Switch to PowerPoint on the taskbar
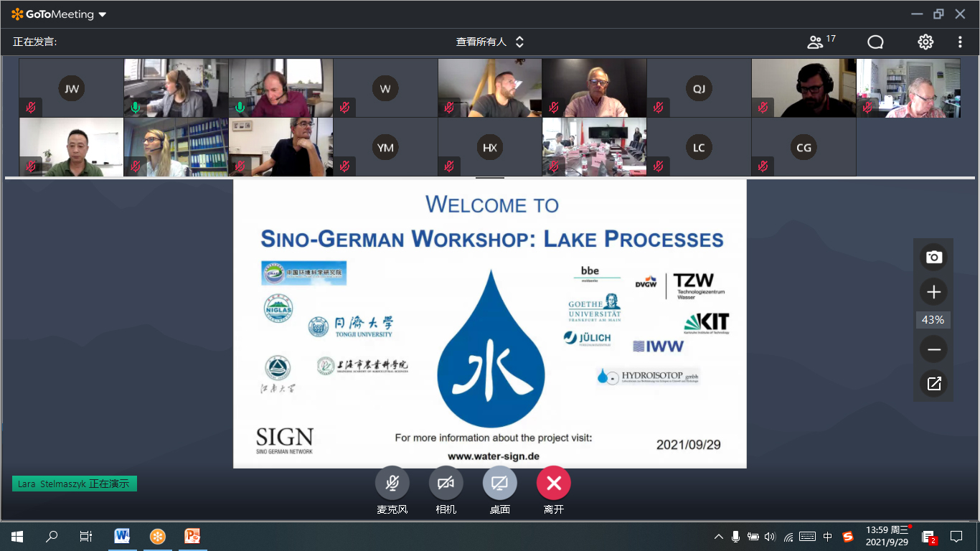 [192, 536]
